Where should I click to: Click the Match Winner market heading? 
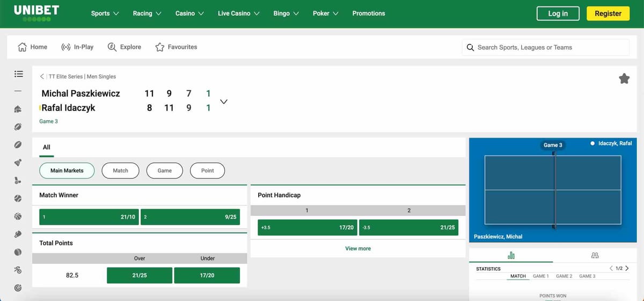(59, 195)
